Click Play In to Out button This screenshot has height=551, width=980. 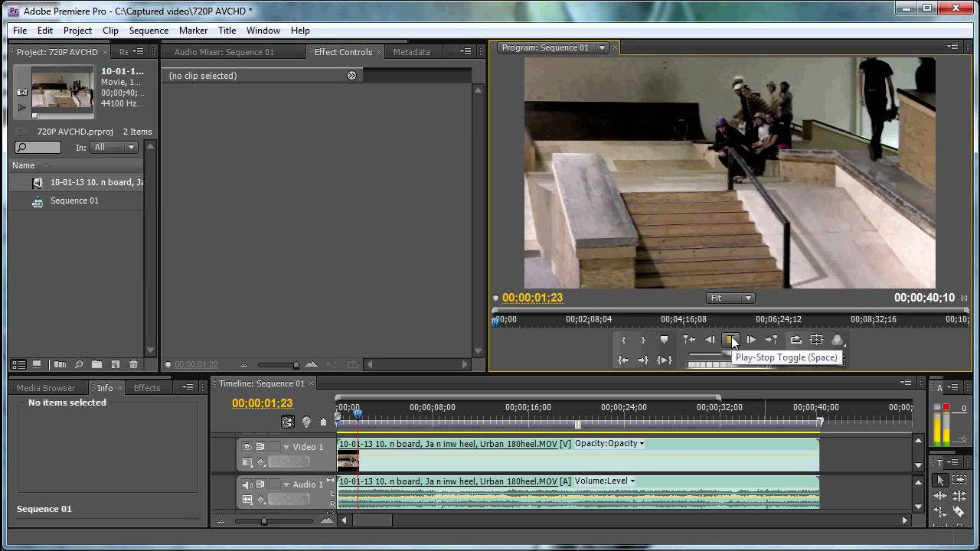[x=664, y=360]
